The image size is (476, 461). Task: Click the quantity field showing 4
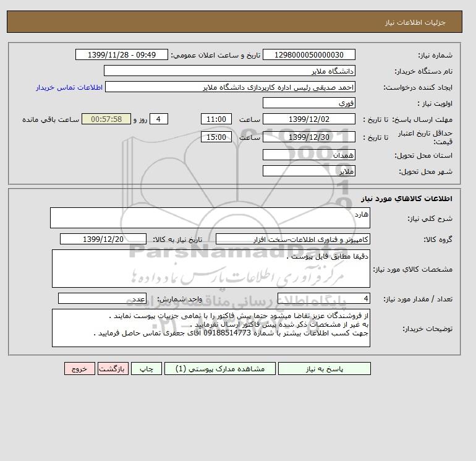point(323,299)
